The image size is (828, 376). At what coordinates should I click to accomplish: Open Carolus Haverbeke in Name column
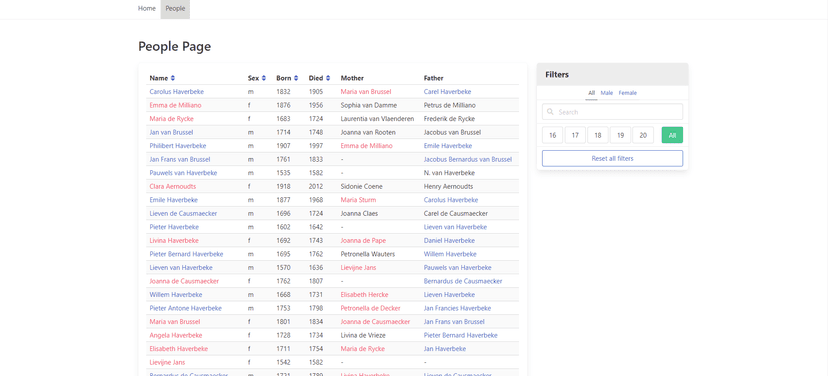[x=176, y=92]
